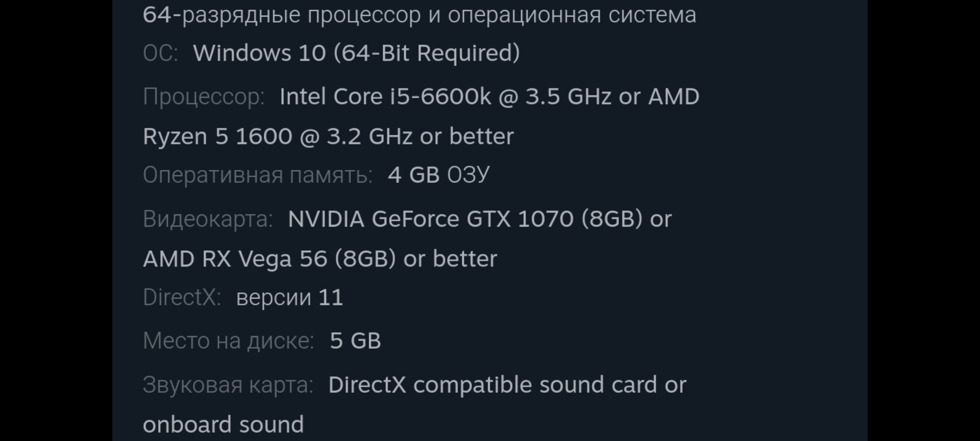Click the Windows 10 (64-Bit Required) value
The image size is (980, 441).
tap(356, 53)
